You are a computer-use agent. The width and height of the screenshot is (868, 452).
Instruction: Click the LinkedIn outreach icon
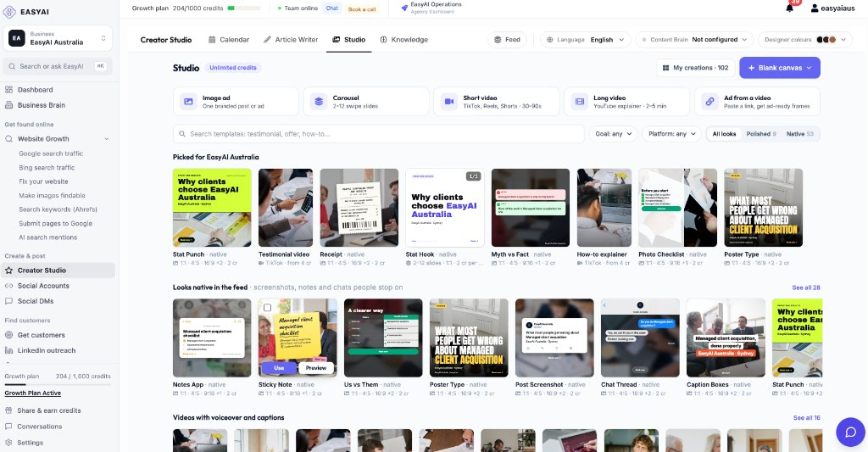point(8,350)
